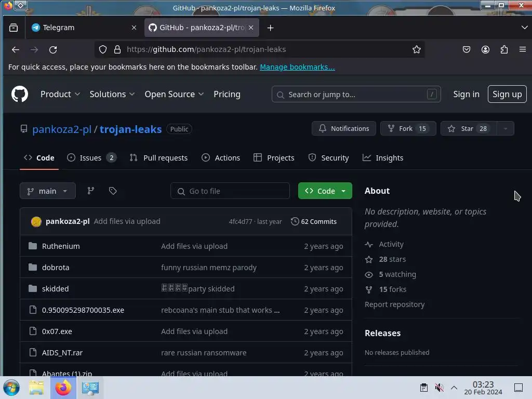
Task: Open the Pricing page
Action: (227, 95)
